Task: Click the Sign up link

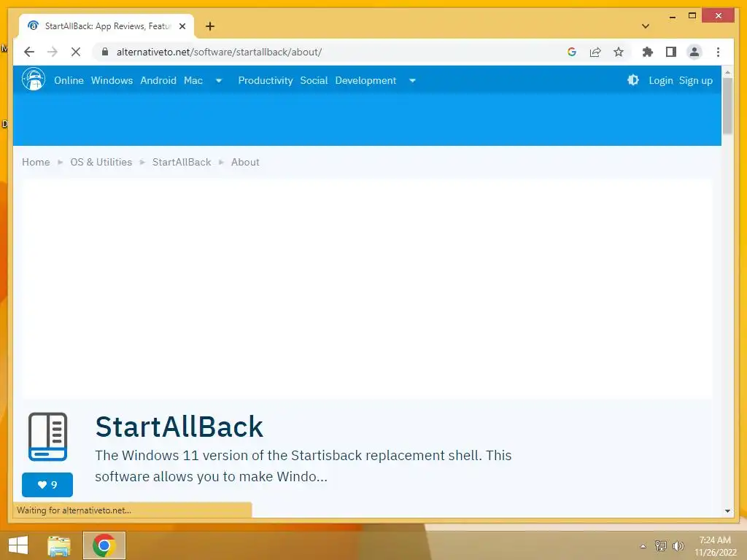Action: 695,80
